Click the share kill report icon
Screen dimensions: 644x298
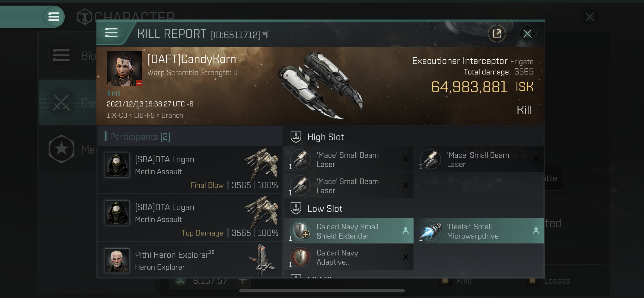[x=497, y=33]
